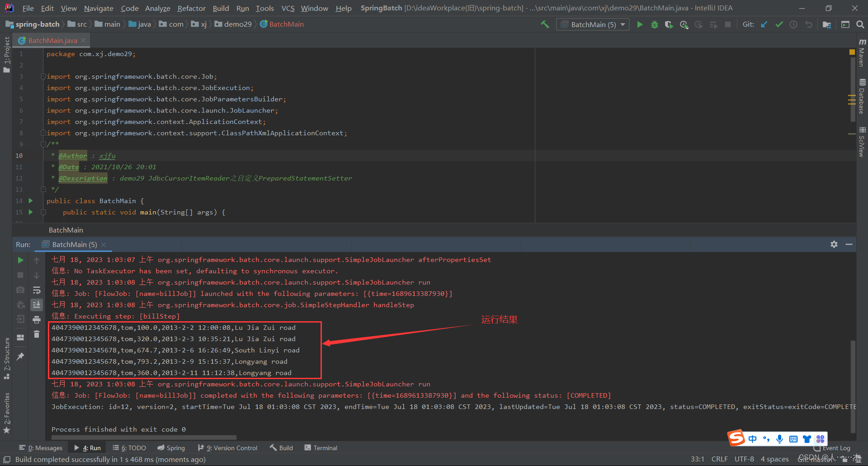Toggle Scroll to End in Run console

coord(37,304)
